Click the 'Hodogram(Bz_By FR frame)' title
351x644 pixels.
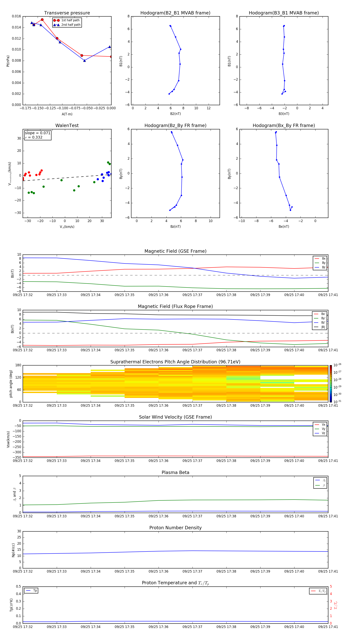click(175, 125)
